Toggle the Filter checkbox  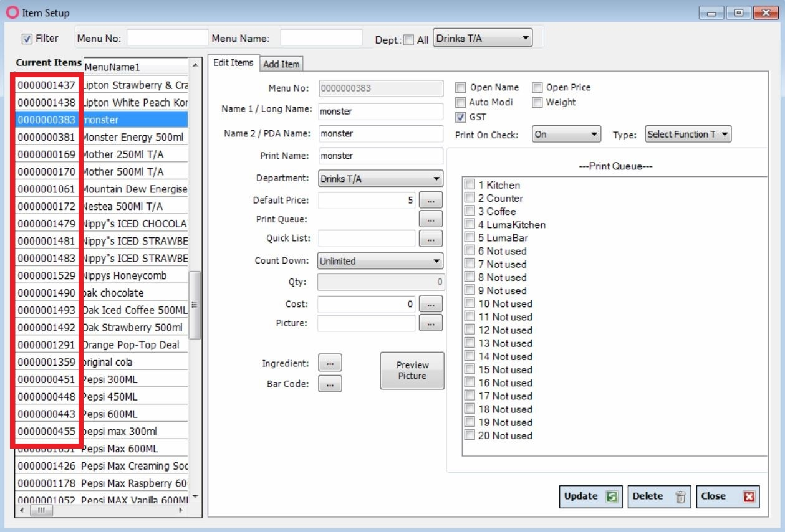click(27, 39)
